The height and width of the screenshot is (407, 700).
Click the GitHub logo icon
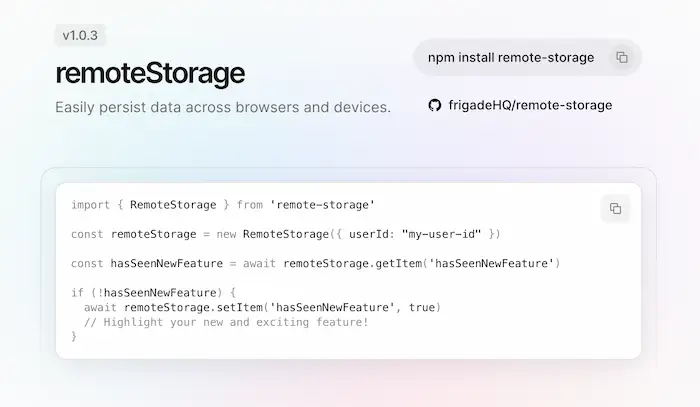point(434,105)
